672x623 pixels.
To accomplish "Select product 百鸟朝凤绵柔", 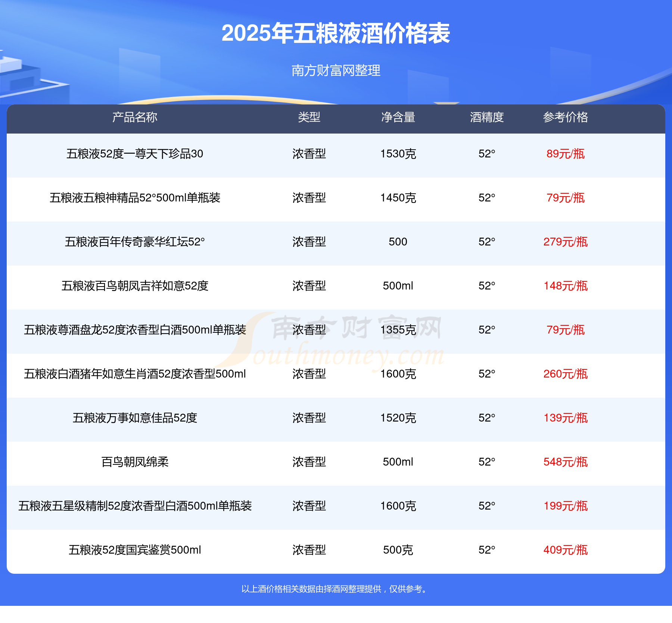I will pos(135,462).
